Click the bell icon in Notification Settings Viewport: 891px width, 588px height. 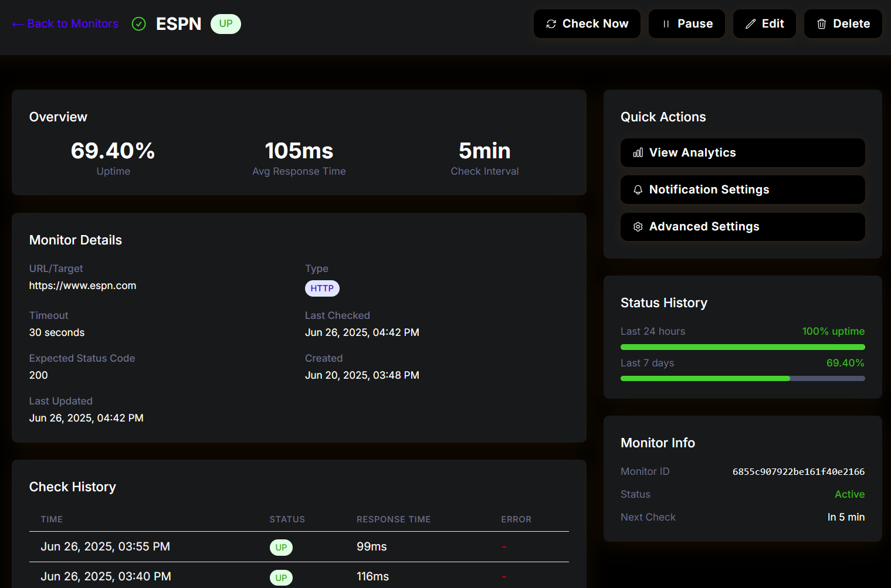[x=638, y=190]
